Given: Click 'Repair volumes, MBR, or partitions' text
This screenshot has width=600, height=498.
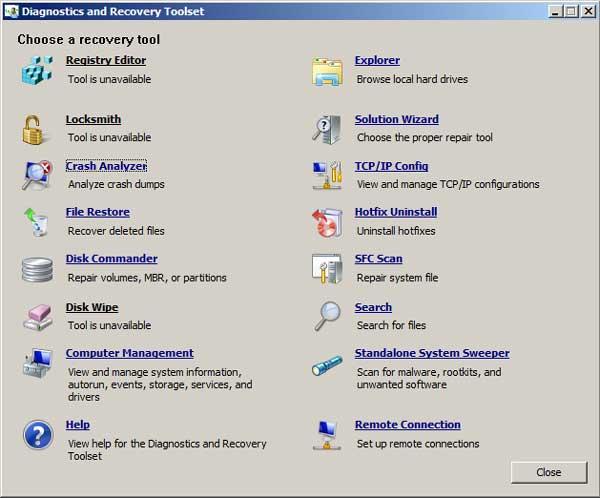Looking at the screenshot, I should pos(147,278).
